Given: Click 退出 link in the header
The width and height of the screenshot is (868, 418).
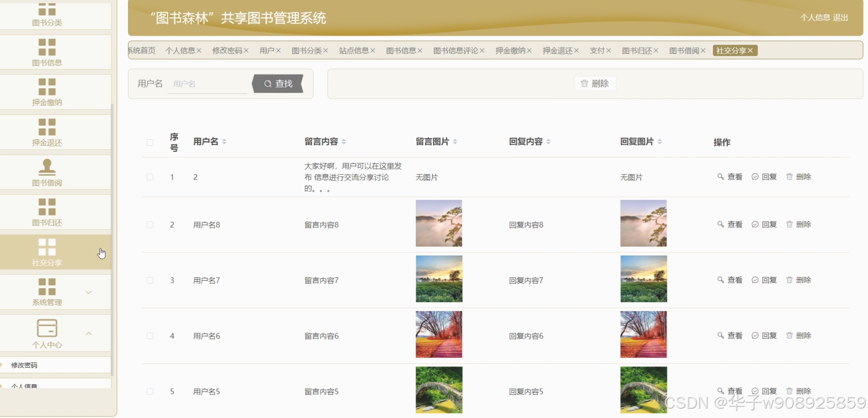Looking at the screenshot, I should point(840,18).
